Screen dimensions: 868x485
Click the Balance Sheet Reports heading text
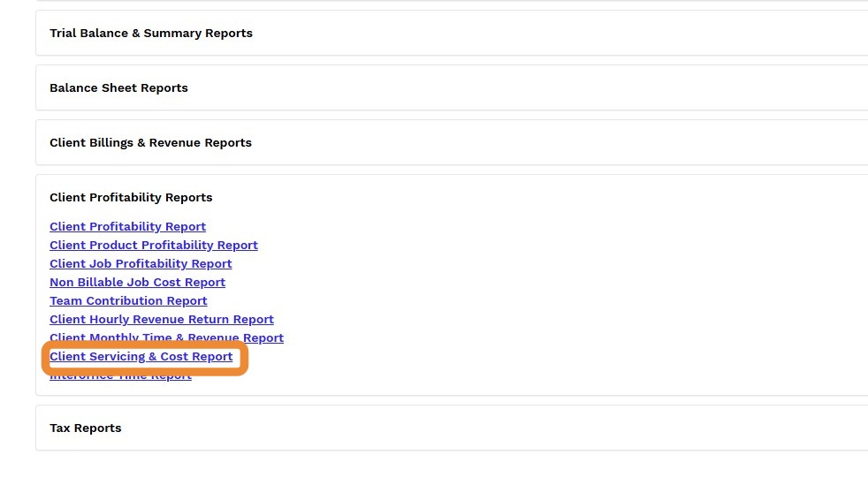pos(118,88)
